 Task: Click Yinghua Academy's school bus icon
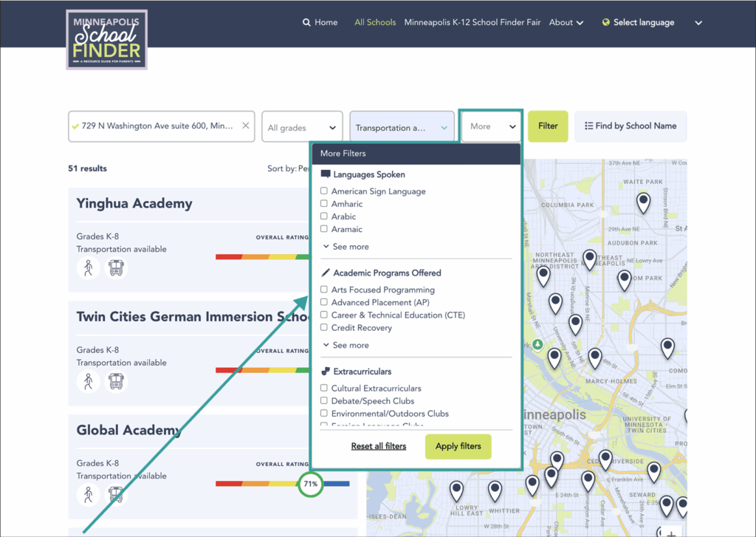click(x=116, y=267)
